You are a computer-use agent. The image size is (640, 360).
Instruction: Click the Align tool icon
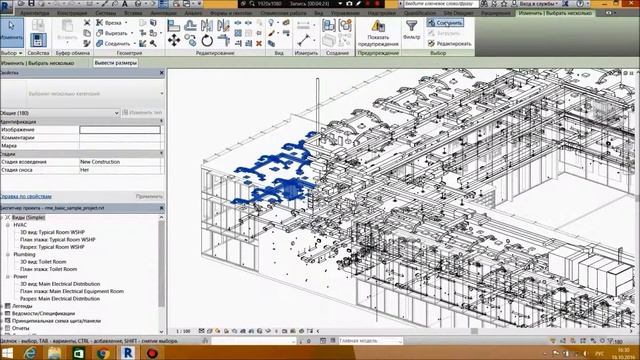[174, 25]
